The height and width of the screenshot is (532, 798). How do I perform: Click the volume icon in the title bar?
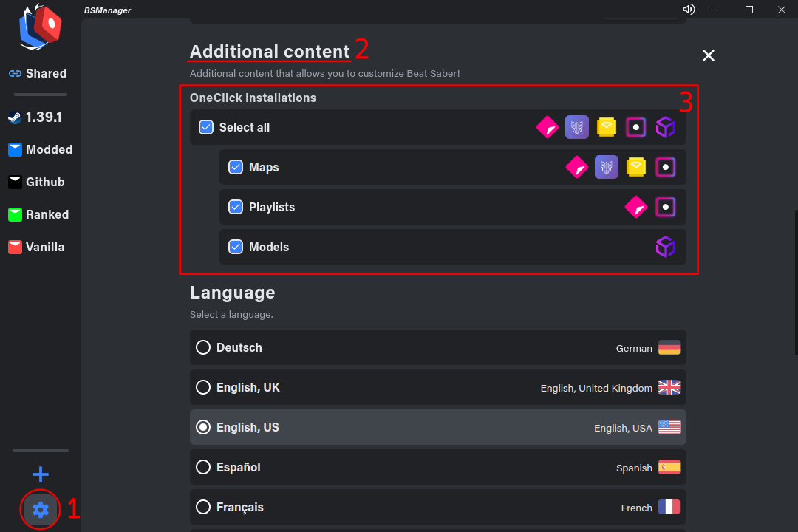[689, 10]
